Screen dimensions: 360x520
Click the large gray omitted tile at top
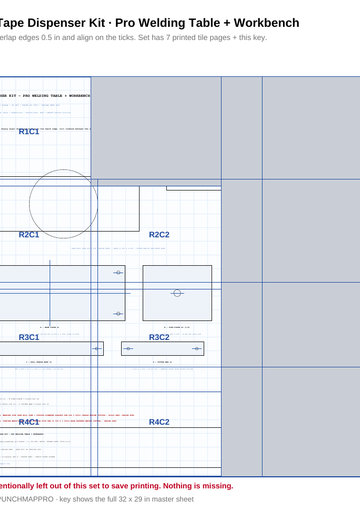(156, 128)
